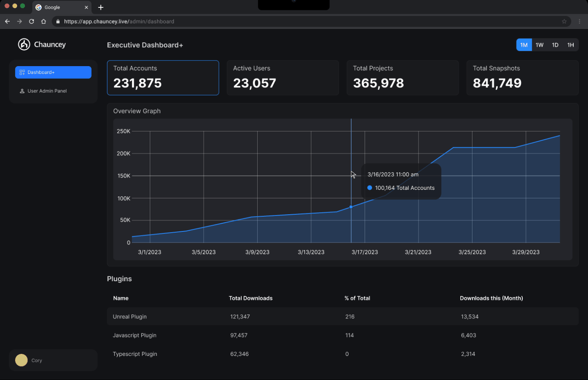Click the Javascript Plugin row name
This screenshot has height=380, width=588.
(x=135, y=336)
